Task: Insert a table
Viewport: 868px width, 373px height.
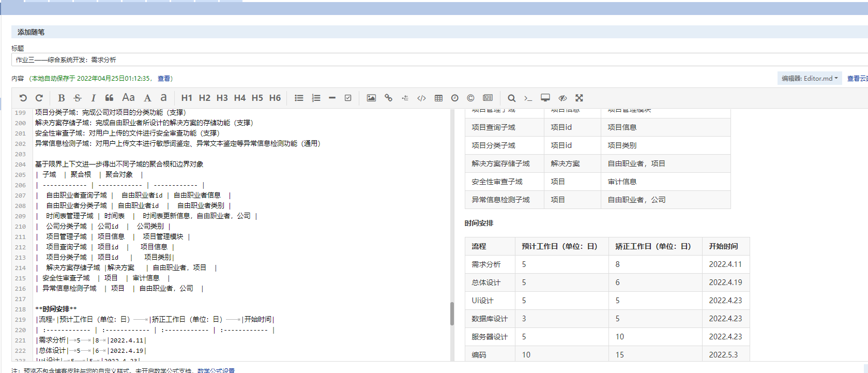Action: [x=438, y=98]
